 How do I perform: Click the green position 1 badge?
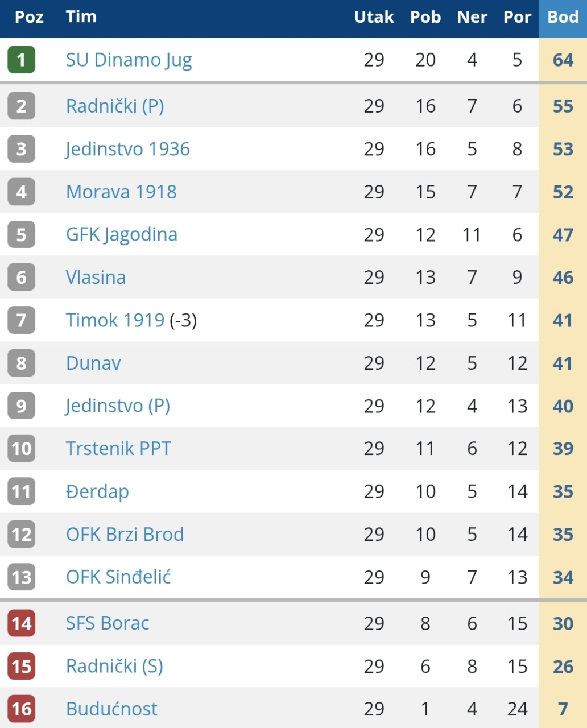coord(22,60)
